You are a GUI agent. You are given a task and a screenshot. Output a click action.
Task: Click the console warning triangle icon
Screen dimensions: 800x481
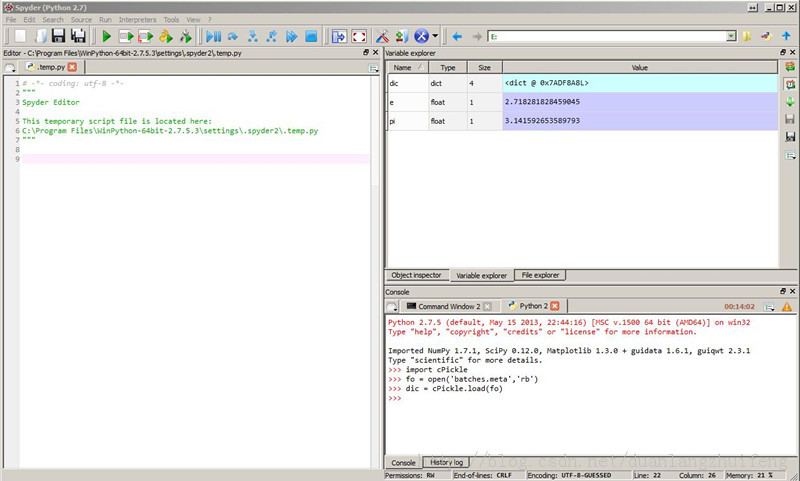tap(789, 306)
